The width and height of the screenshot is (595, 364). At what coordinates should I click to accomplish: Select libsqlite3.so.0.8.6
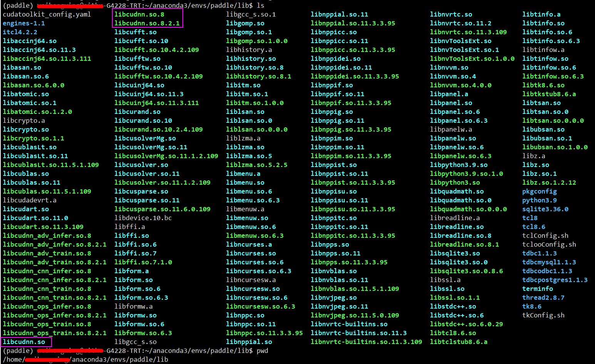pyautogui.click(x=466, y=271)
